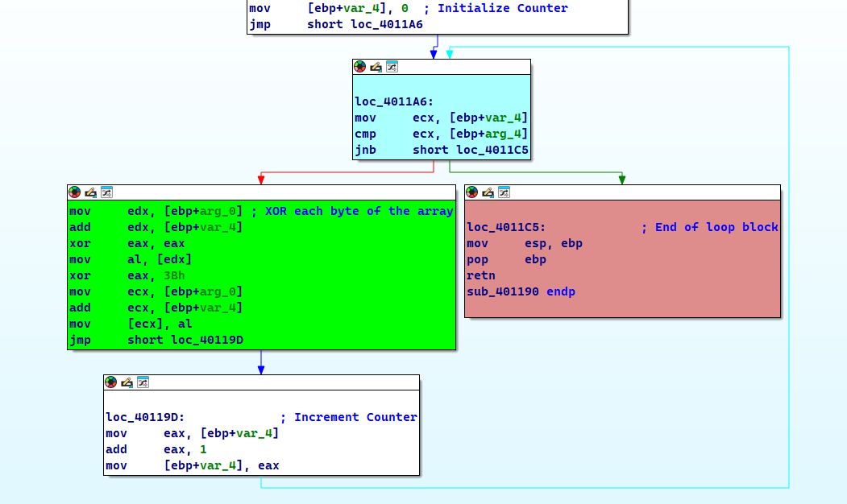Click the loc_4011A6 operand in the top jmp
847x504 pixels.
coord(386,24)
